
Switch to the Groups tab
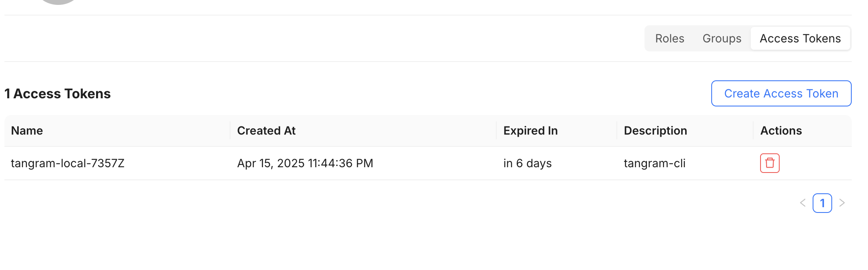(x=722, y=38)
